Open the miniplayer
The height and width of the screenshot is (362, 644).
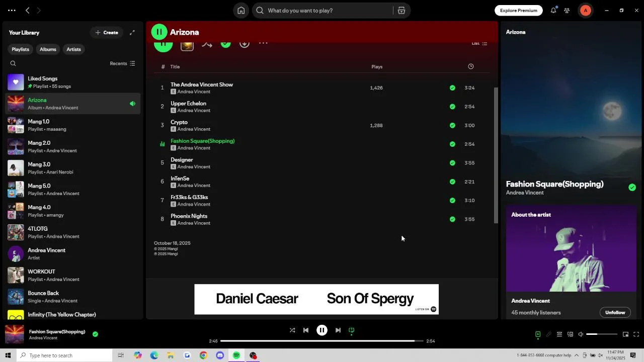coord(625,334)
